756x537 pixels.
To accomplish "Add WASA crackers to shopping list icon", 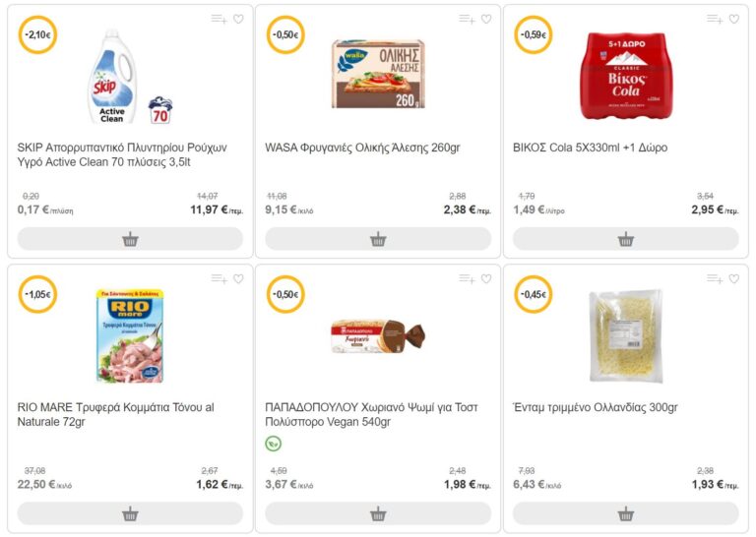I will 467,20.
